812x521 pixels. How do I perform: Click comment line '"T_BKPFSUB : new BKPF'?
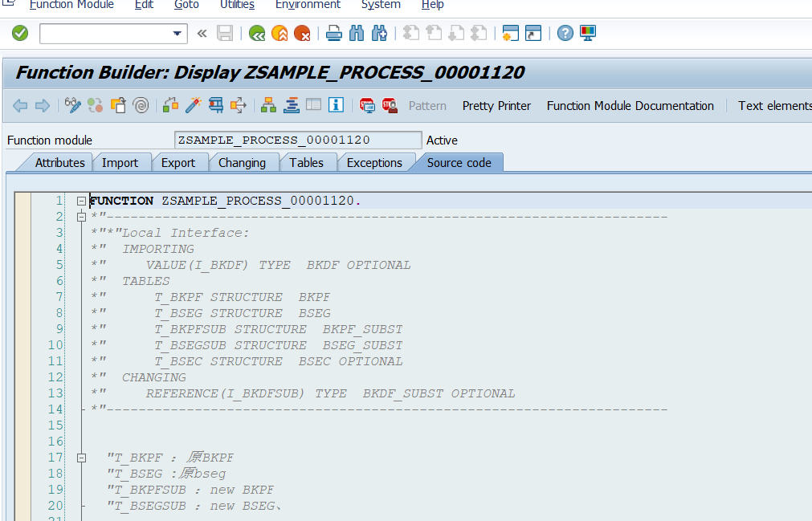pyautogui.click(x=190, y=490)
